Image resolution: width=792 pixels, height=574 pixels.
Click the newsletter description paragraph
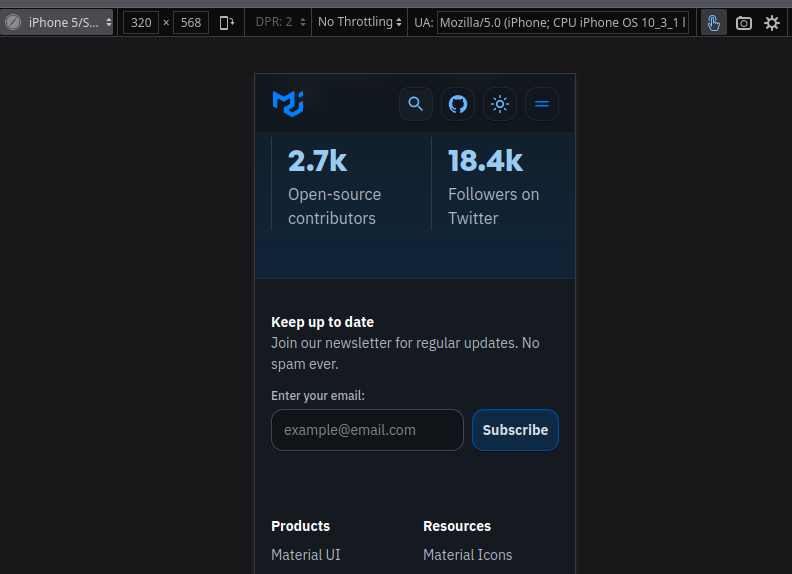coord(405,353)
